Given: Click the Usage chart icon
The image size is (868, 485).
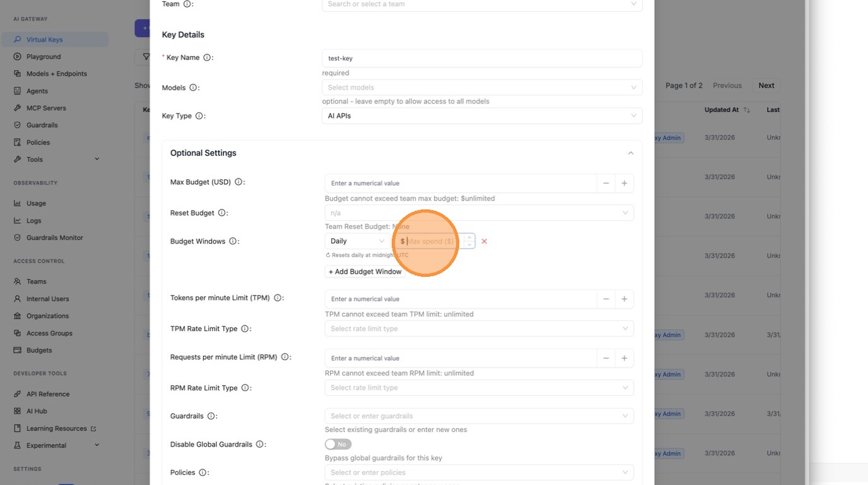Looking at the screenshot, I should point(18,203).
